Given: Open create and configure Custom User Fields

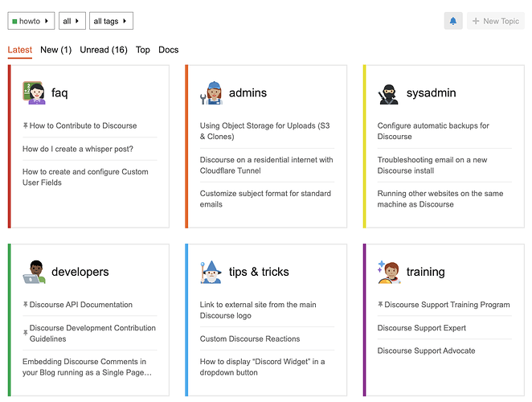Looking at the screenshot, I should [x=85, y=177].
